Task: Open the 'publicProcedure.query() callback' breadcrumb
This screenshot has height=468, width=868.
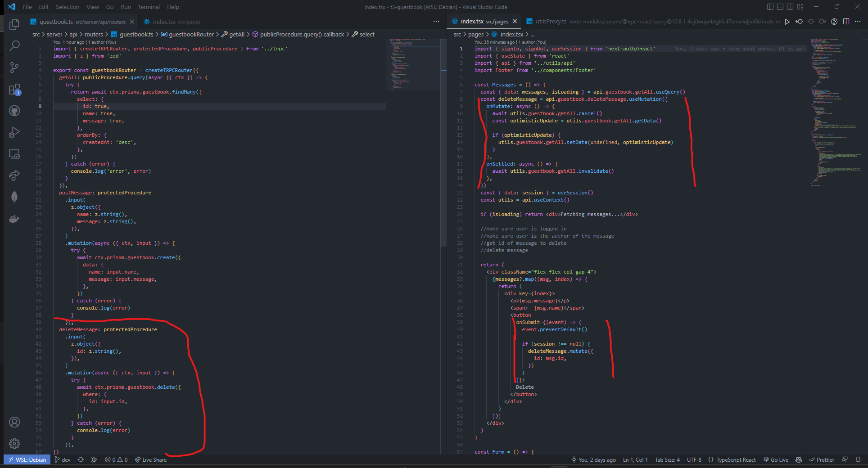Action: coord(298,34)
